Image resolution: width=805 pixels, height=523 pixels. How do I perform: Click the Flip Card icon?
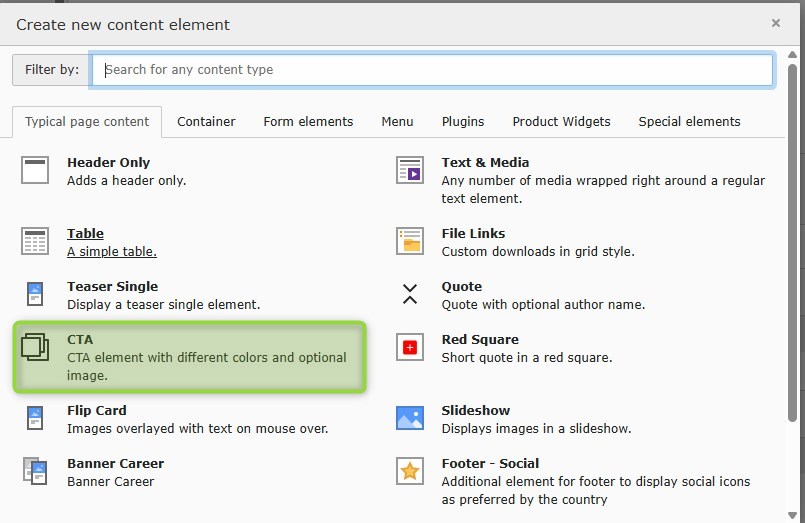point(35,419)
